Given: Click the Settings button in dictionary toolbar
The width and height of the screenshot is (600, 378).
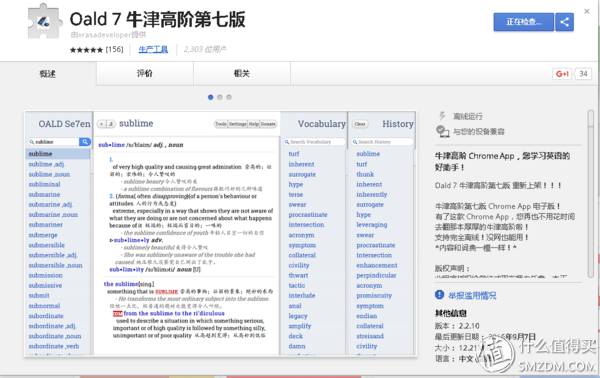Looking at the screenshot, I should click(238, 124).
